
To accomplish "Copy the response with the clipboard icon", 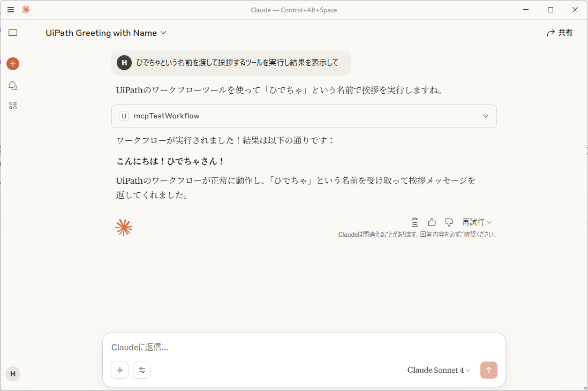I will click(x=414, y=222).
